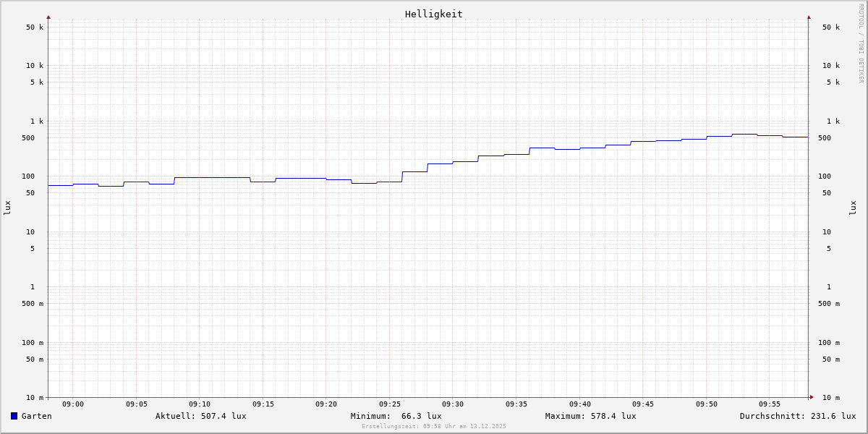Click the 09:40 time axis label
The image size is (868, 434).
pyautogui.click(x=580, y=404)
